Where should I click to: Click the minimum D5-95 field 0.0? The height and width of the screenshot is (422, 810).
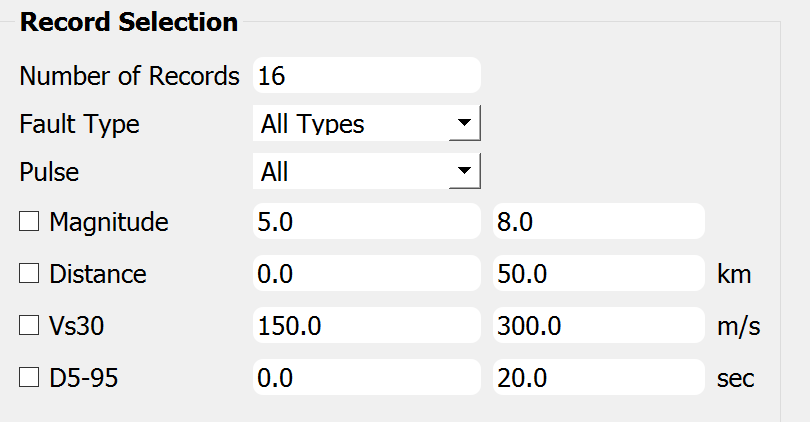[x=367, y=377]
